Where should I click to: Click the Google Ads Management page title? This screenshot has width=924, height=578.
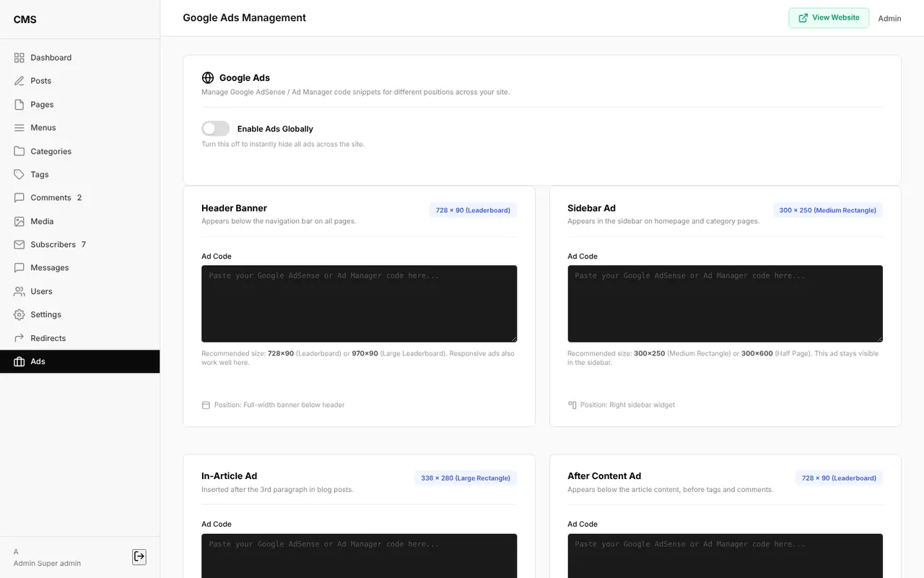pos(244,18)
